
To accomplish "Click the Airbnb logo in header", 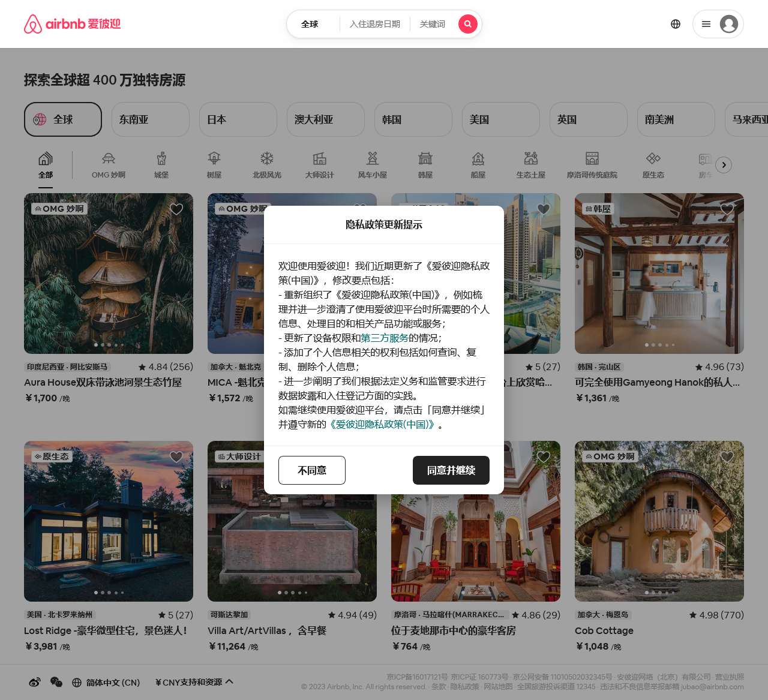I will pos(72,24).
